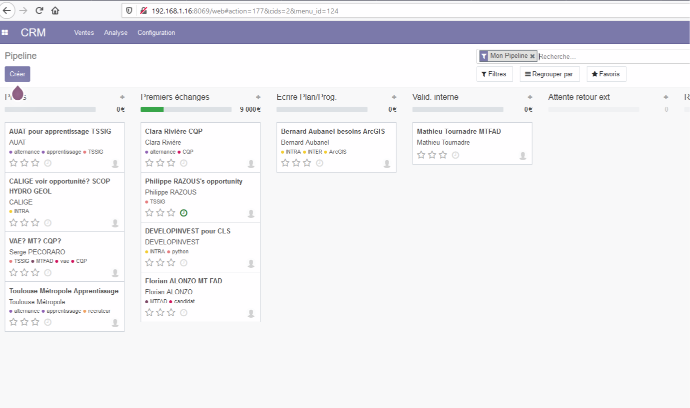Set second priority star on Mathieu Tournadre card
The height and width of the screenshot is (408, 690).
[432, 155]
